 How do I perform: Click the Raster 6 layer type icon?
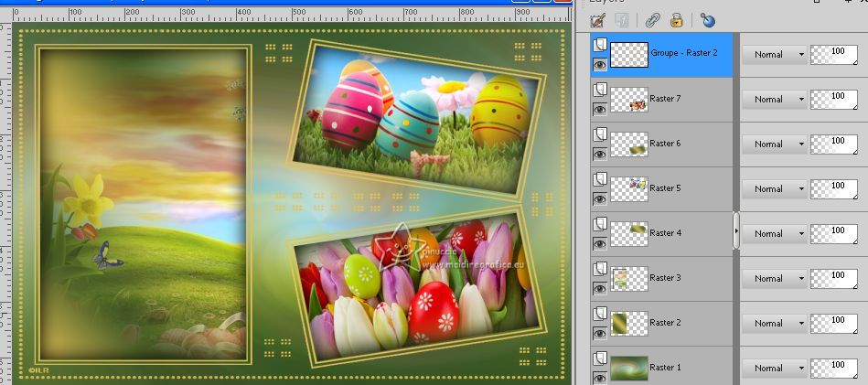(600, 134)
